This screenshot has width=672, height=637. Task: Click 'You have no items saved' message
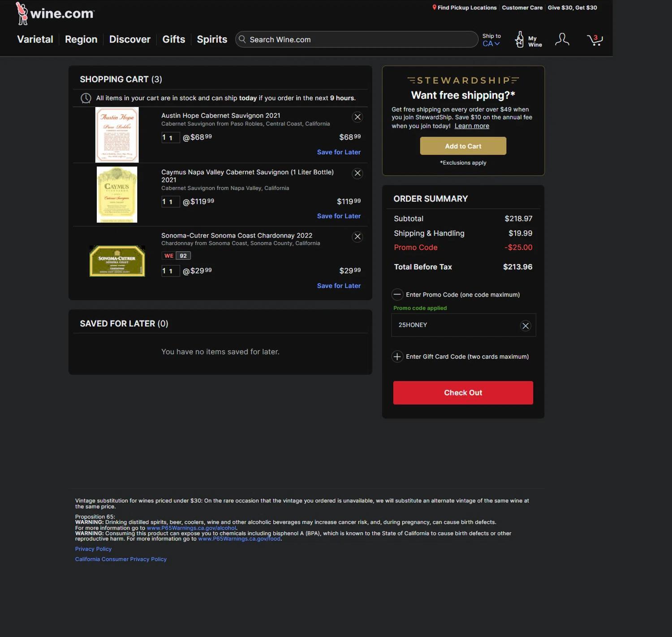(x=220, y=352)
